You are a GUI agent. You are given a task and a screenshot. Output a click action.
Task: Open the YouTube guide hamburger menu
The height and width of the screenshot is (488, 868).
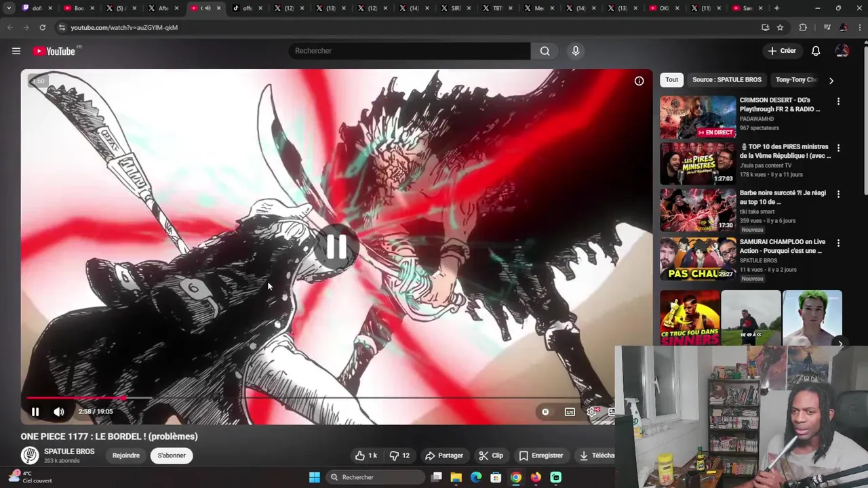[x=16, y=51]
